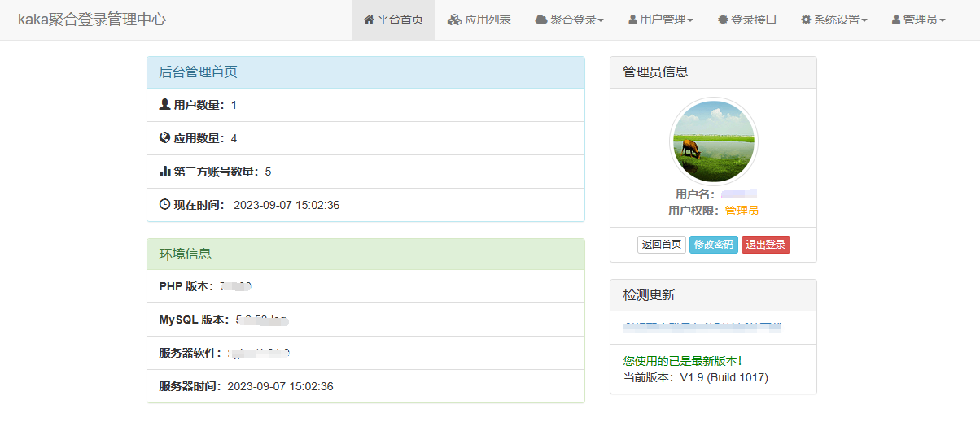Click the 检测更新 panel heading
The height and width of the screenshot is (448, 980).
pyautogui.click(x=713, y=295)
